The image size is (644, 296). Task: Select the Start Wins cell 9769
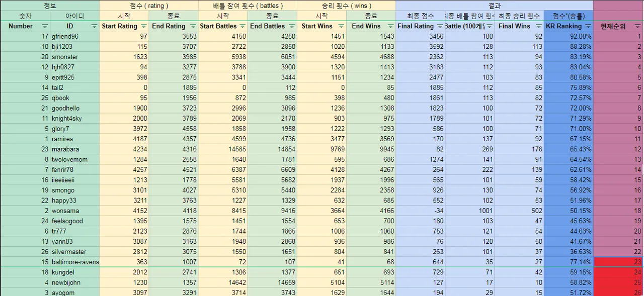pos(321,149)
